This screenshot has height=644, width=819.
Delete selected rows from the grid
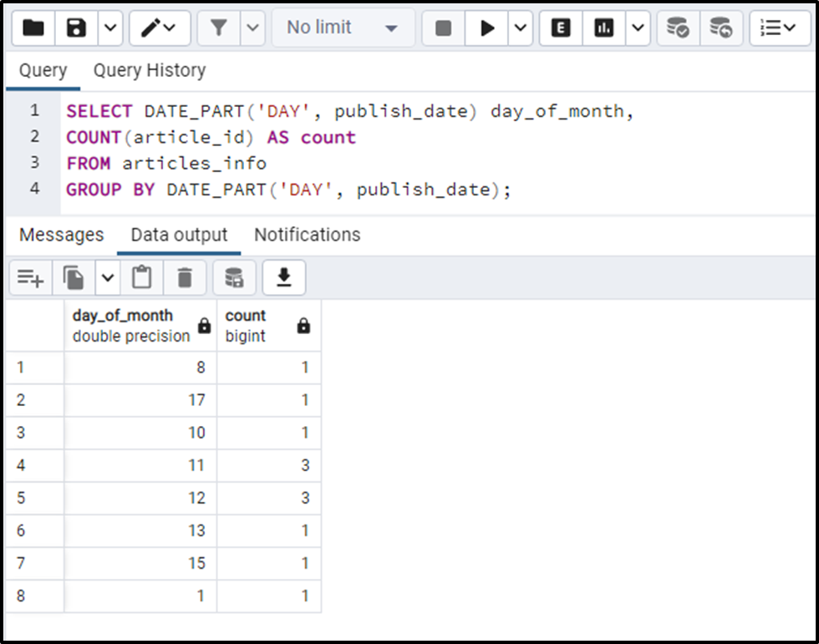coord(186,277)
